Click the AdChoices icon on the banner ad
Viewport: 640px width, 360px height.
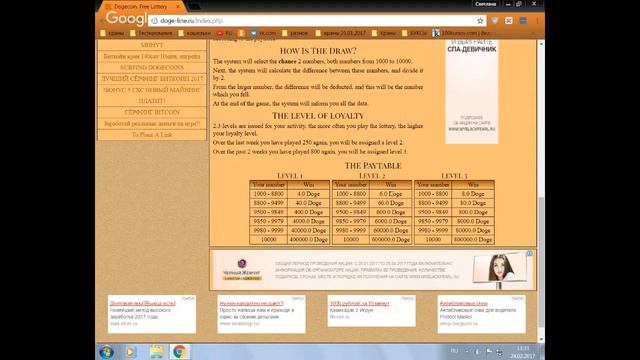529,253
